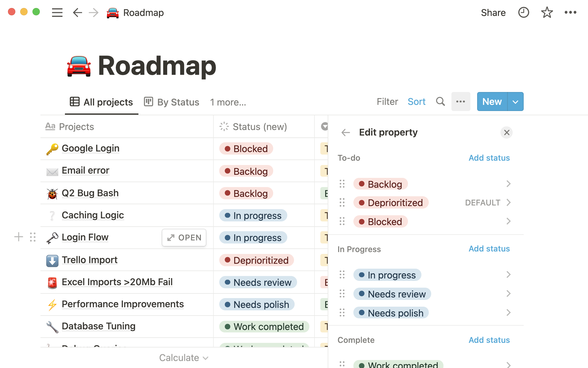Viewport: 588px width, 368px height.
Task: Click the close button on Edit property panel
Action: [506, 132]
